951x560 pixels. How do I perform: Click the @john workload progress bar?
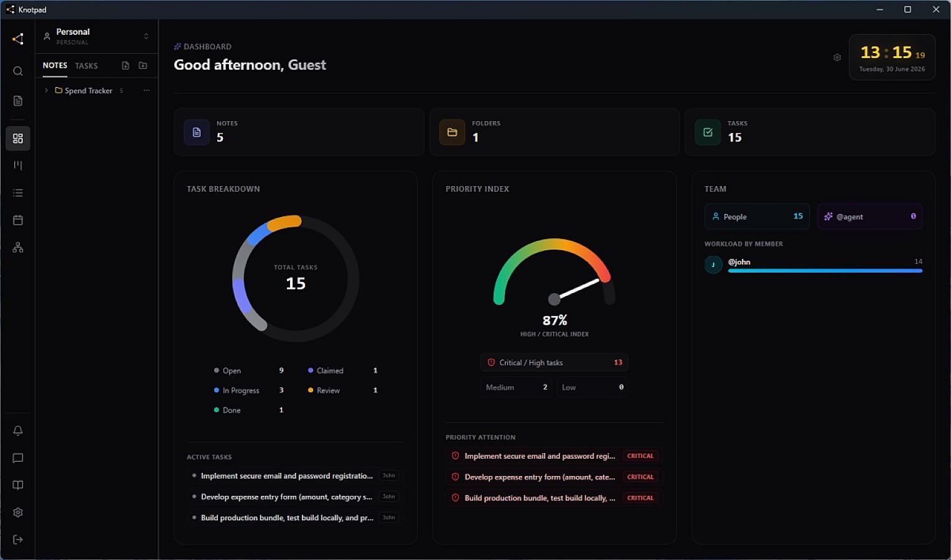(x=825, y=271)
